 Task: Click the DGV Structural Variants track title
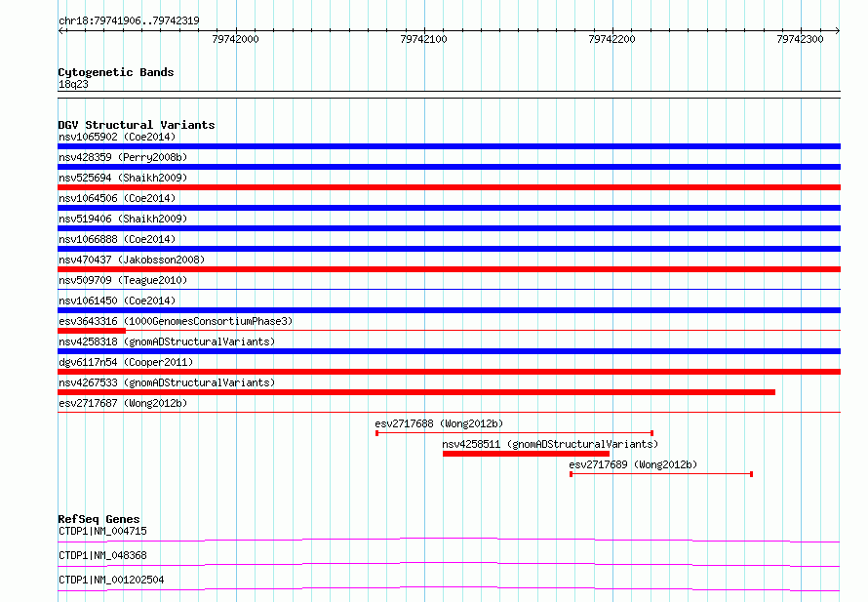pyautogui.click(x=137, y=125)
